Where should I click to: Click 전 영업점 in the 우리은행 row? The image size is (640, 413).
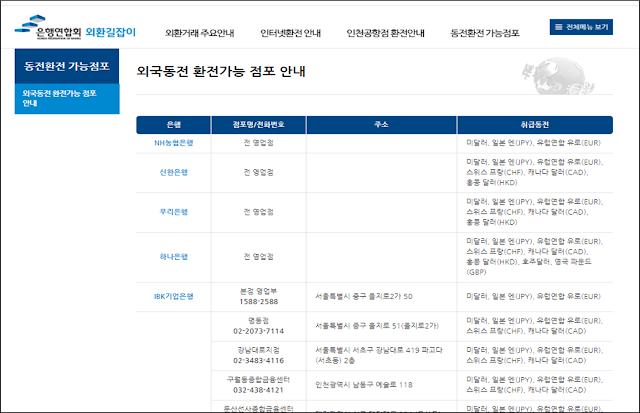258,212
